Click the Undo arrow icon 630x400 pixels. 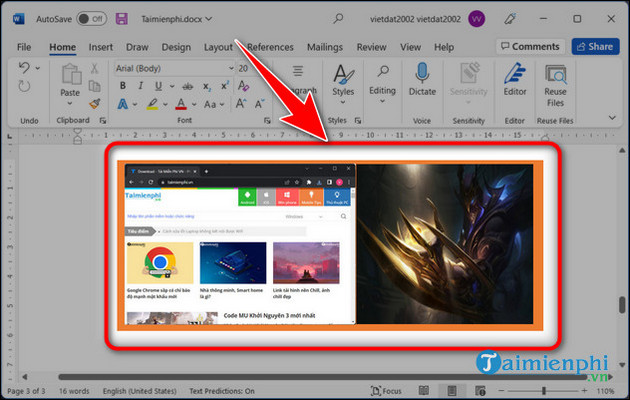[24, 67]
